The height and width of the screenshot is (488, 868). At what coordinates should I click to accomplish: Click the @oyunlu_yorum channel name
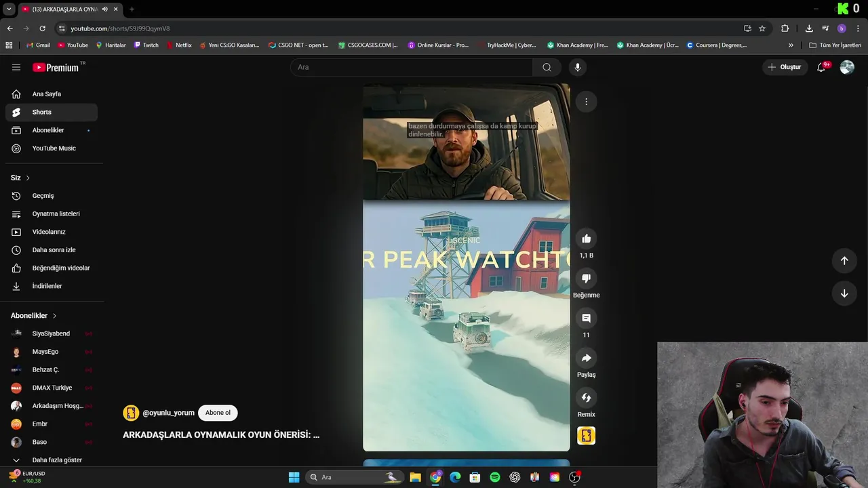coord(168,413)
